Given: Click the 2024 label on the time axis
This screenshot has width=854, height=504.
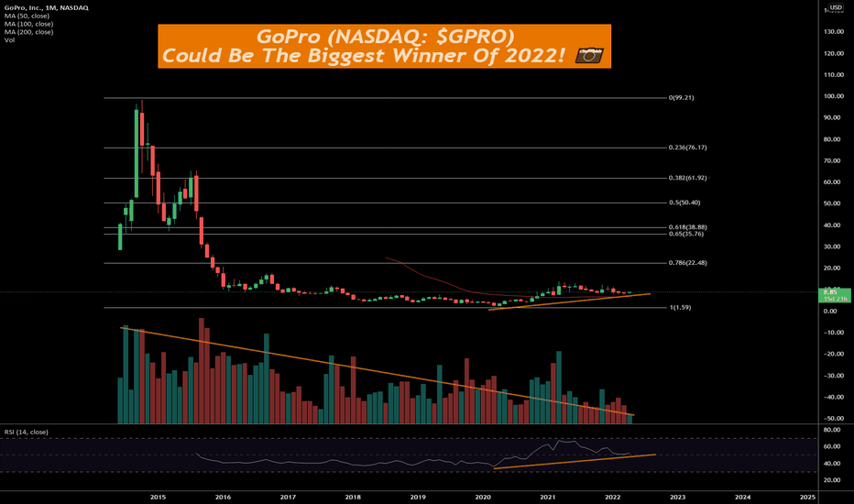Looking at the screenshot, I should coord(742,497).
